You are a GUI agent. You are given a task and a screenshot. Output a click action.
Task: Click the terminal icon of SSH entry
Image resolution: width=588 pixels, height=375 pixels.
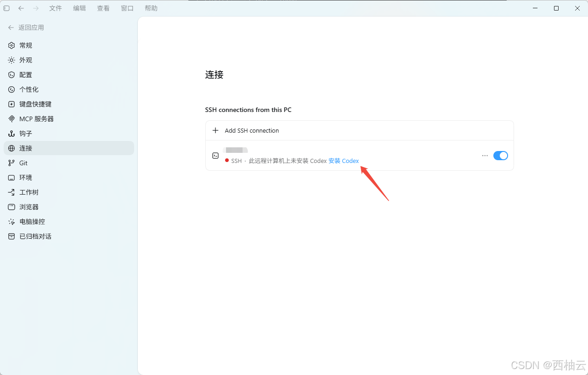point(215,156)
